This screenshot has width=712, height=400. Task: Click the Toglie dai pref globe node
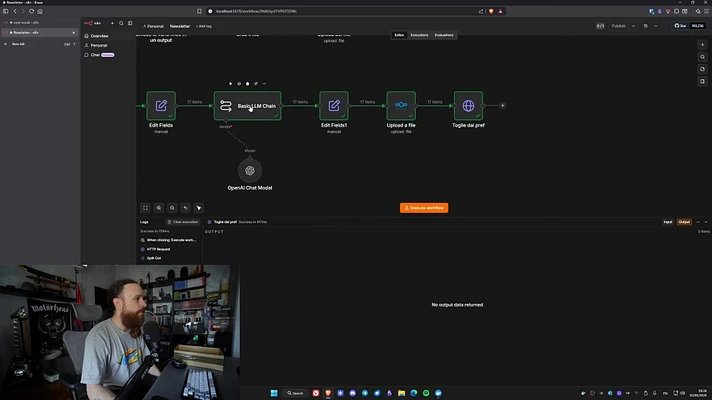click(x=468, y=106)
